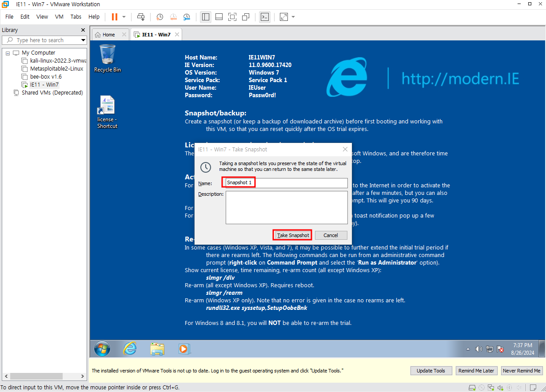Click the Remind Me Later button

click(476, 371)
